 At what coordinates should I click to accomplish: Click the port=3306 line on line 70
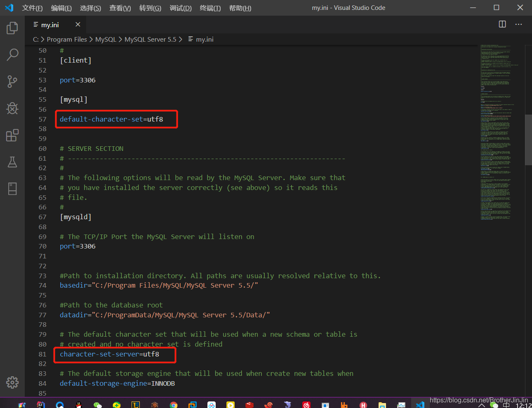78,246
